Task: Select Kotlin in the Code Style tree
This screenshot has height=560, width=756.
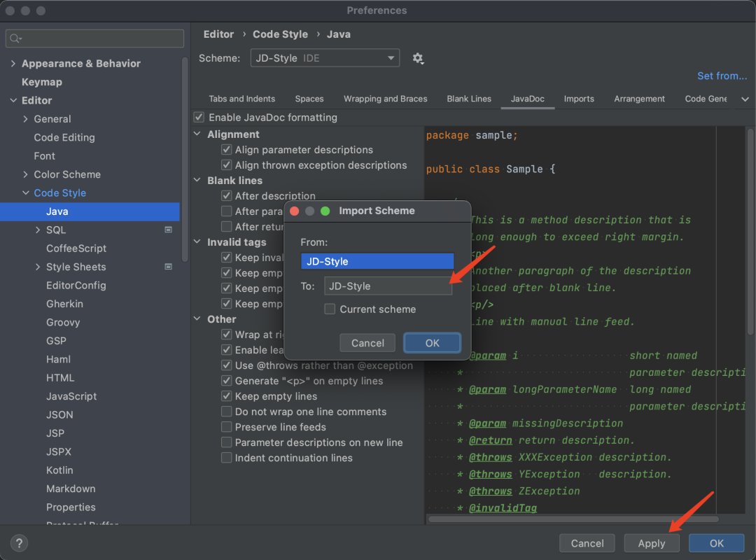Action: click(x=59, y=470)
